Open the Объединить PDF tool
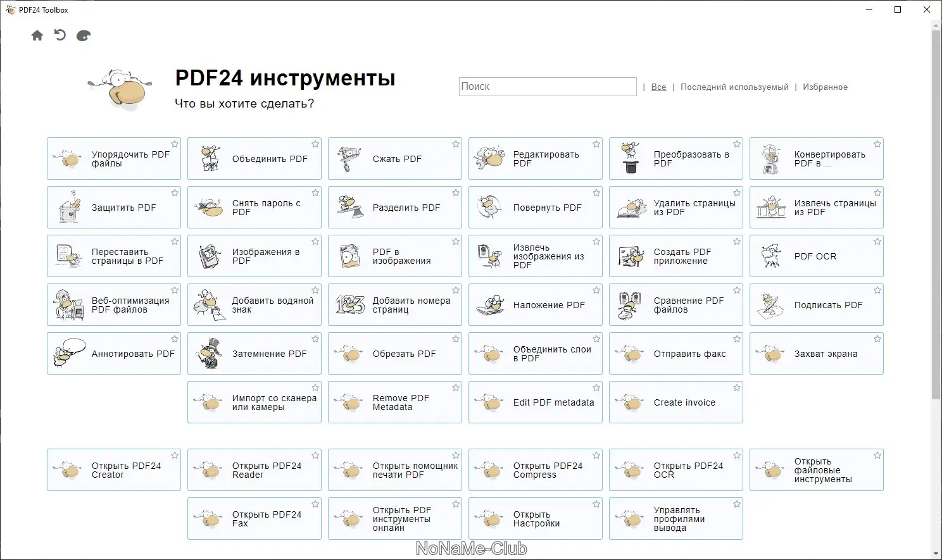Image resolution: width=942 pixels, height=560 pixels. [254, 159]
